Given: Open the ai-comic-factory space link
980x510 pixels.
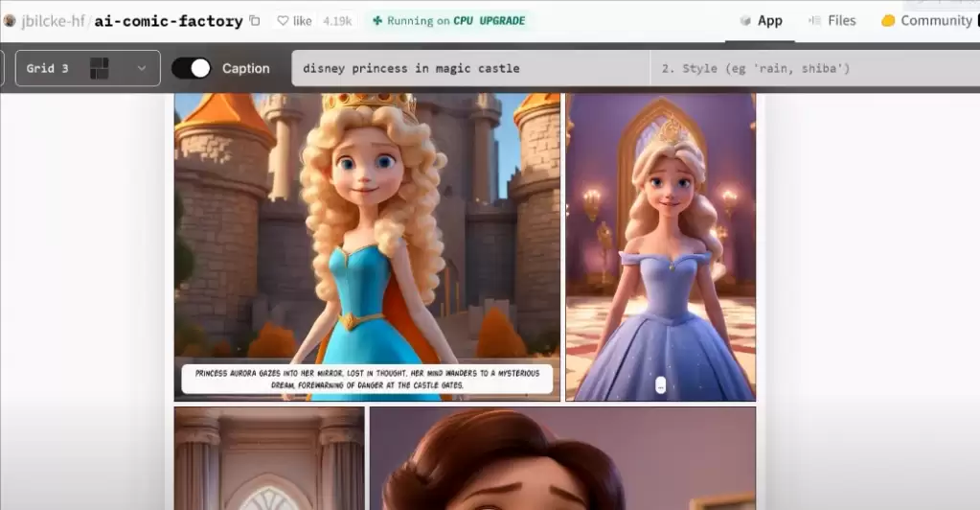Looking at the screenshot, I should [169, 21].
